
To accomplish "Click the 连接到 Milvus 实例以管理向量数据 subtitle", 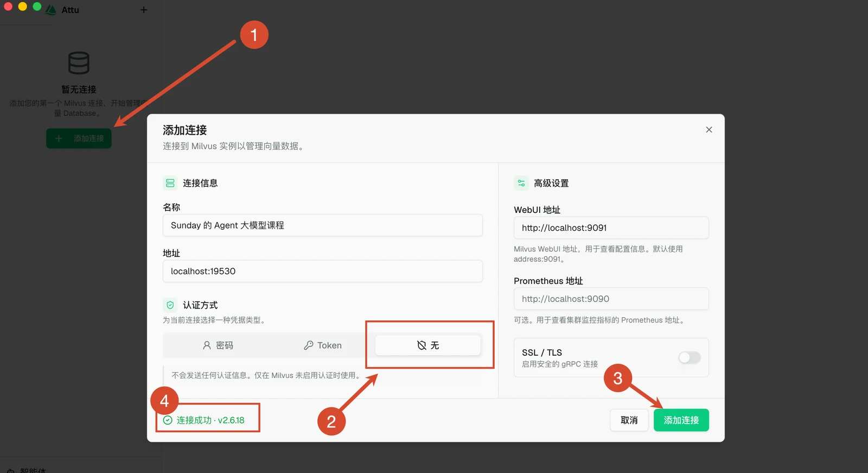I will click(233, 146).
